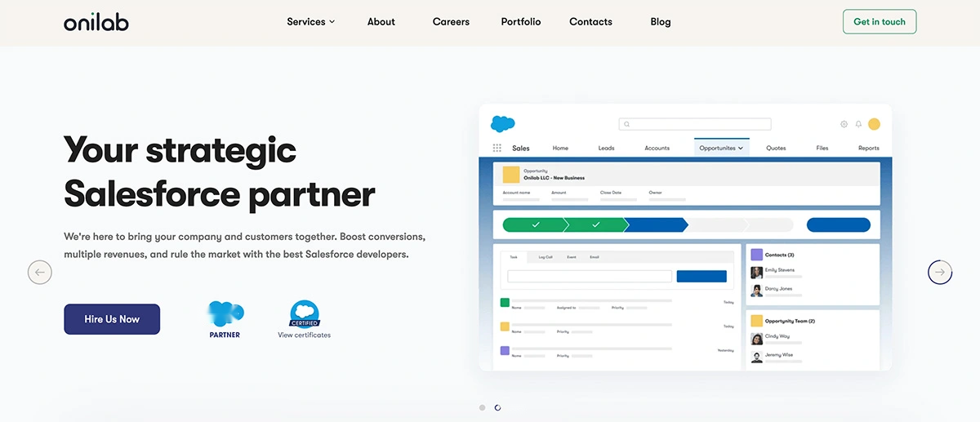Click the notification bell in the mockup
980x422 pixels.
[x=858, y=124]
